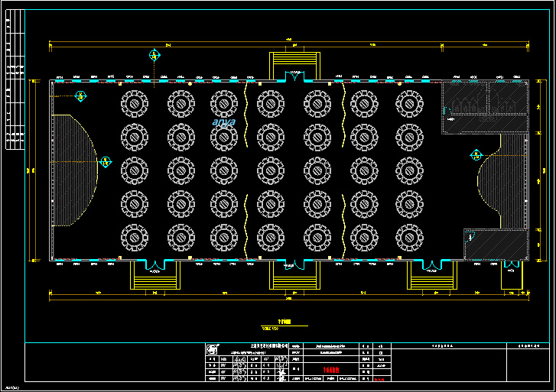Select the left wavy yellow partition line
556x392 pixels.
(245, 170)
